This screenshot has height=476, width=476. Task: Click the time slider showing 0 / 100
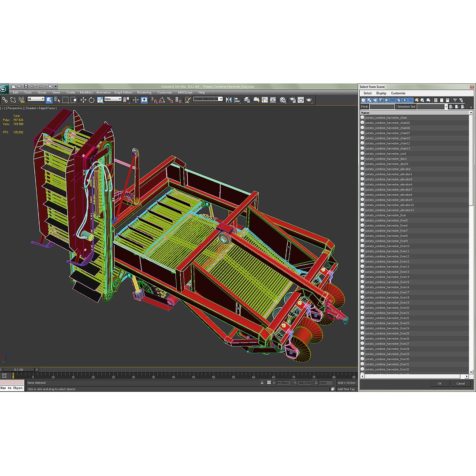[19, 369]
